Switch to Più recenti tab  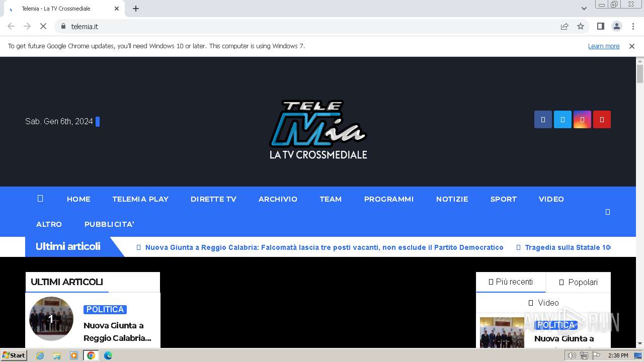[x=511, y=282]
